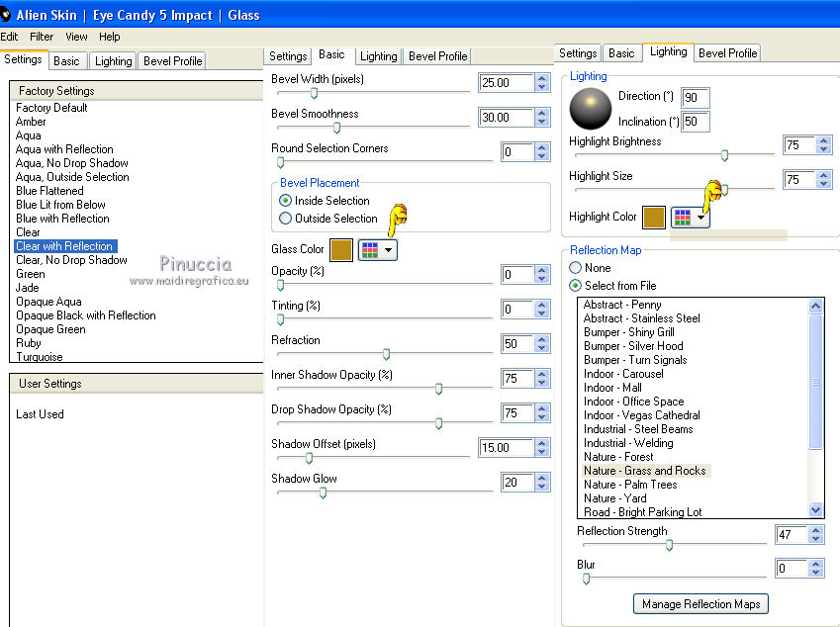Expand the Highlight Color dropdown arrow
Viewport: 840px width, 627px height.
701,218
